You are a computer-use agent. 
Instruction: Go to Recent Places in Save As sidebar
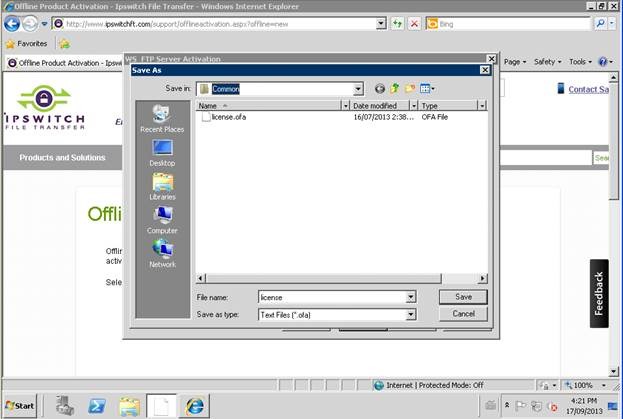(162, 118)
